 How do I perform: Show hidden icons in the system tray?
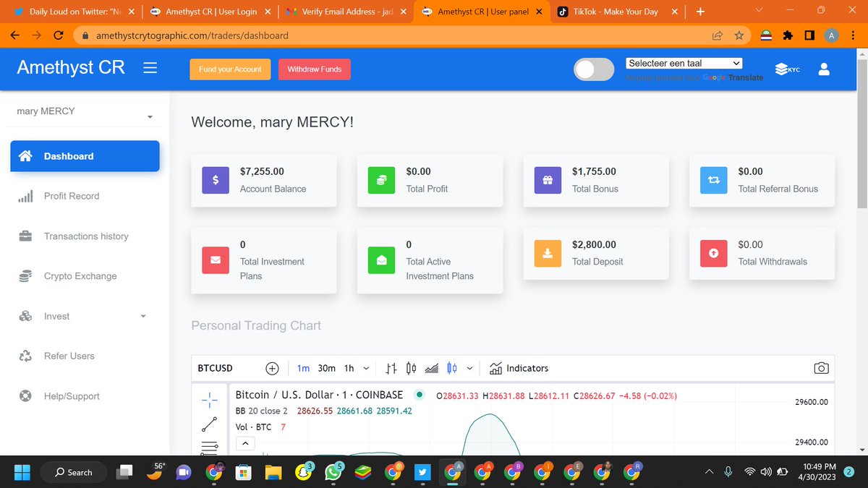(x=710, y=472)
